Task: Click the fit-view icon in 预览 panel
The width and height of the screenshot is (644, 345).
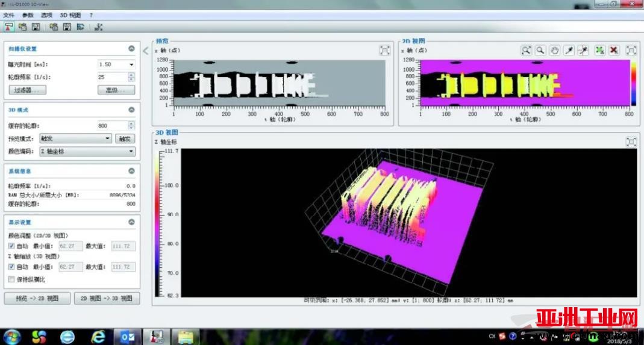Action: (384, 51)
